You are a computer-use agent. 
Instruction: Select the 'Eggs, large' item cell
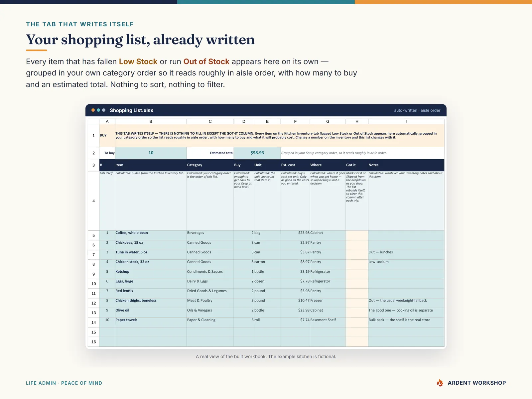click(151, 284)
